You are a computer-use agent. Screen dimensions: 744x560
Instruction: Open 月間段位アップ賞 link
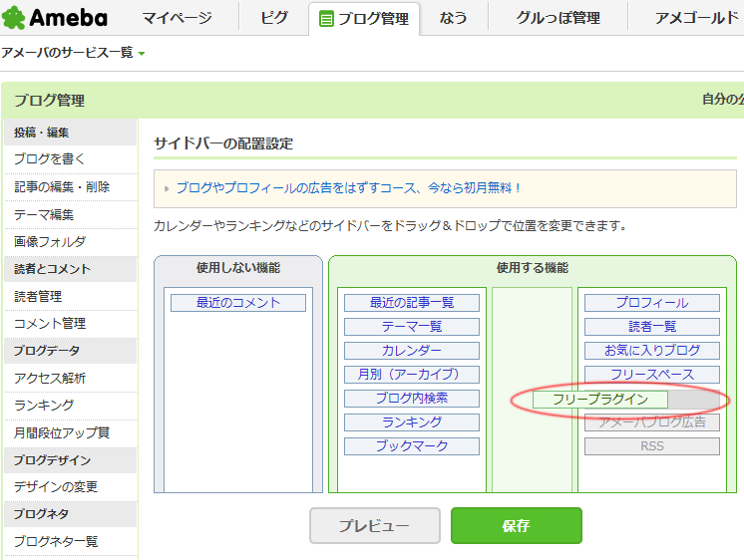pyautogui.click(x=62, y=432)
